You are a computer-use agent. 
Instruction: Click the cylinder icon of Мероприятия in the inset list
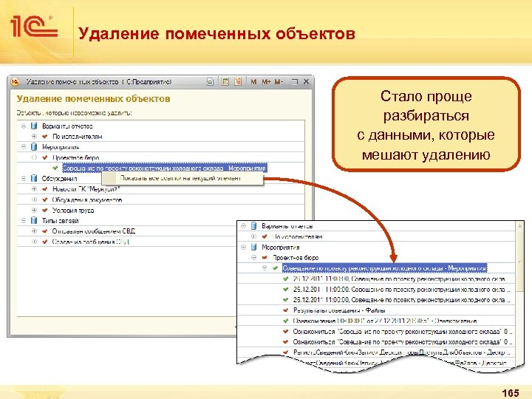[253, 247]
